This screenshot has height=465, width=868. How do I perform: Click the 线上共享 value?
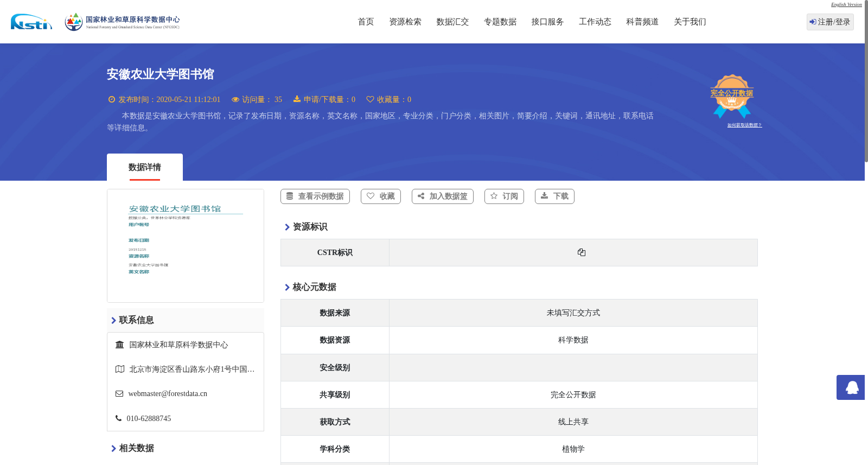[573, 422]
